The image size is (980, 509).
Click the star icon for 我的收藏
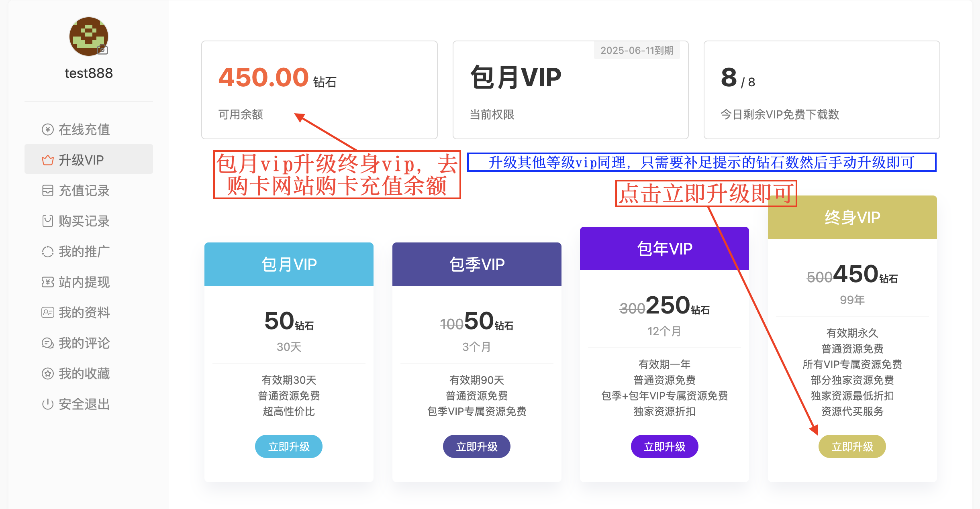tap(47, 374)
